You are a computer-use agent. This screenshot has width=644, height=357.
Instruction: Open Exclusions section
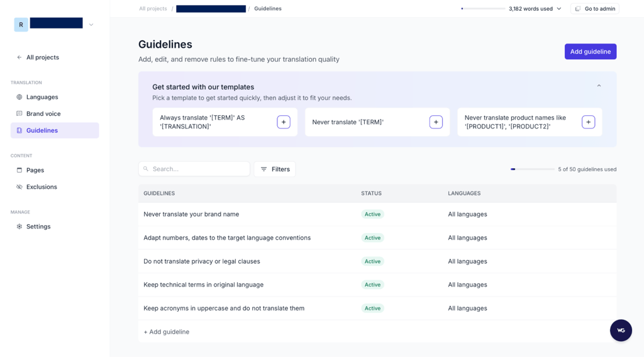pos(55,187)
